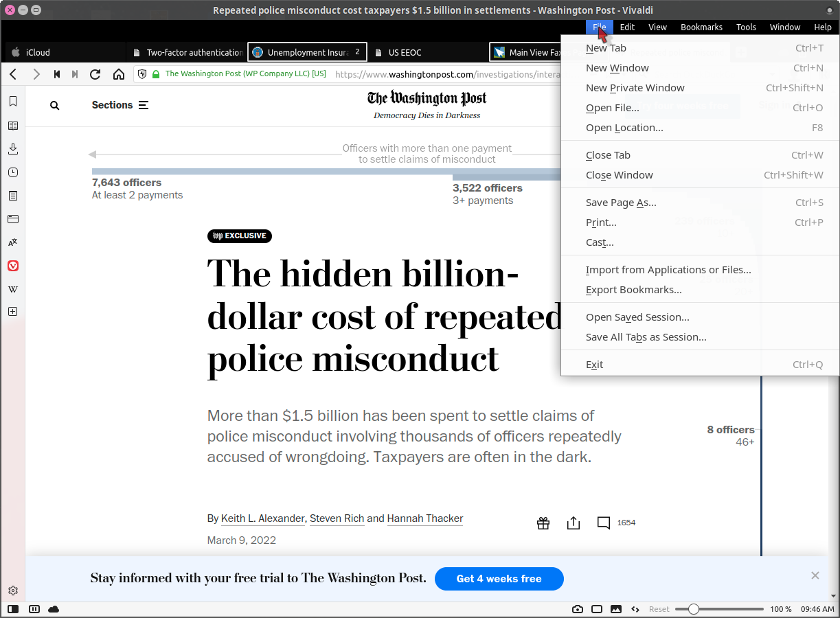
Task: Select New Private Window menu item
Action: (x=700, y=88)
